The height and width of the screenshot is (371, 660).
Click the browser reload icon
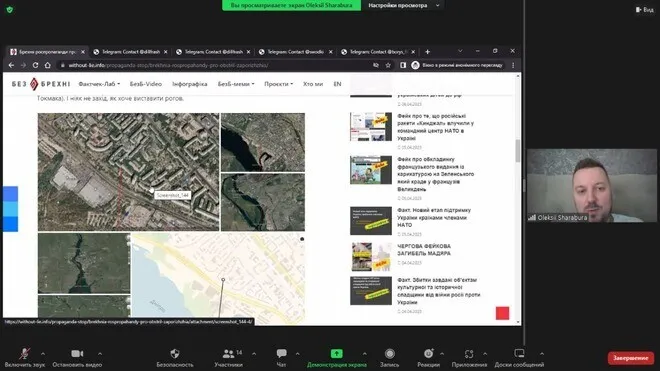pos(35,65)
